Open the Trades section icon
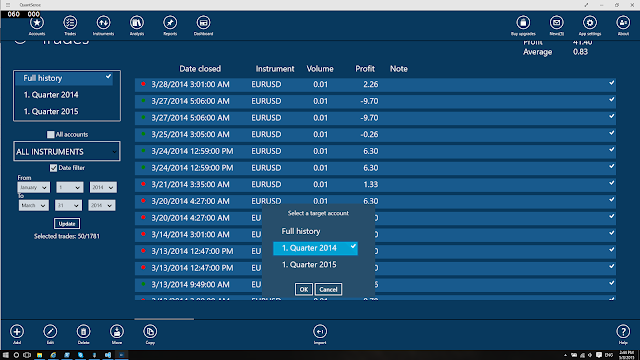The image size is (640, 360). point(70,23)
